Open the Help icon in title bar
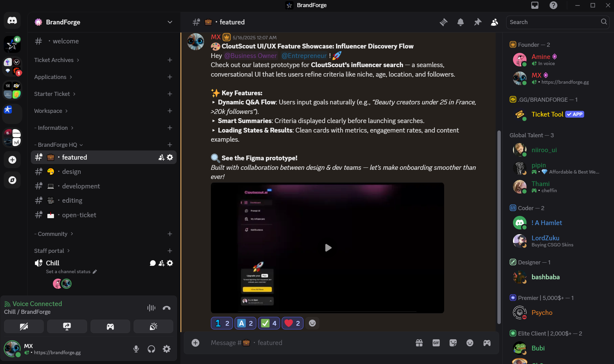Image resolution: width=614 pixels, height=364 pixels. click(553, 5)
